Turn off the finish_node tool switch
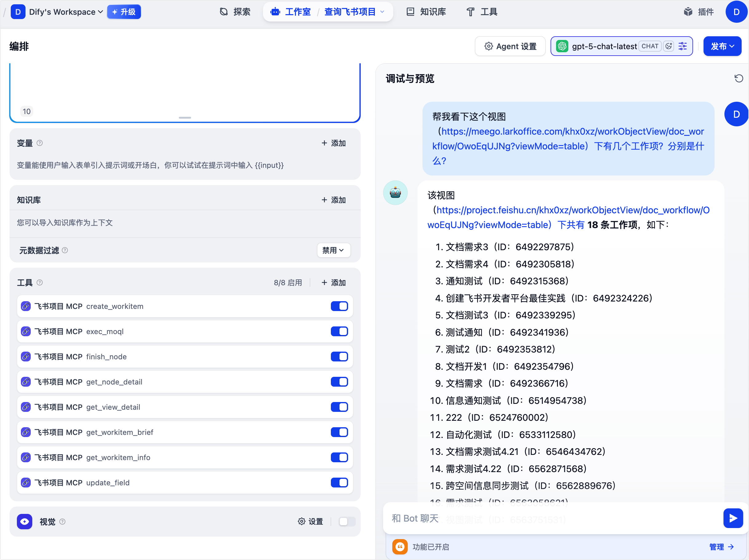Viewport: 749px width, 560px height. click(x=339, y=357)
